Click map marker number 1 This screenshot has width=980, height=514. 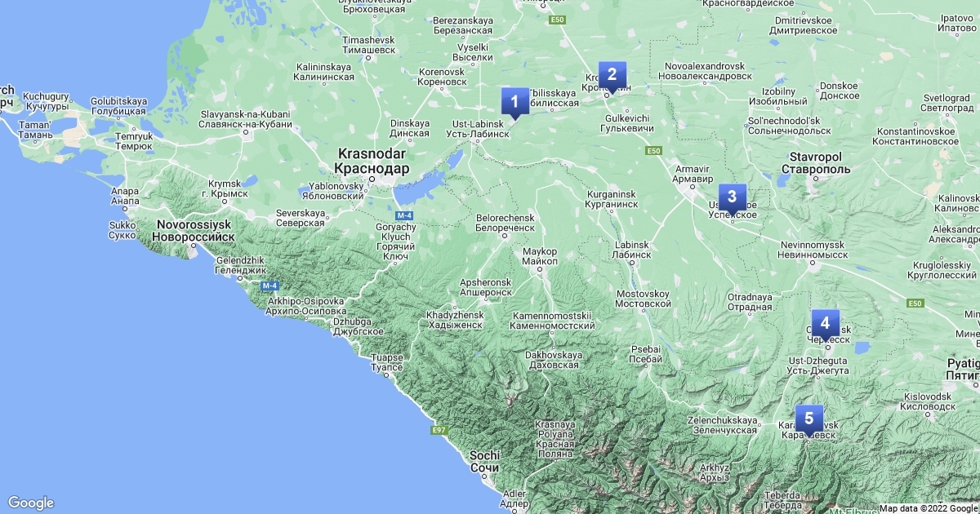(x=514, y=103)
